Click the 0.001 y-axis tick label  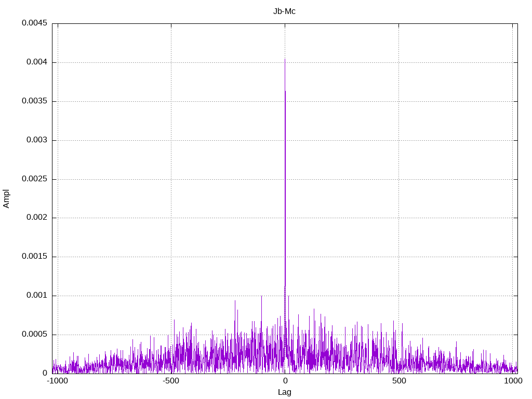[x=36, y=296]
